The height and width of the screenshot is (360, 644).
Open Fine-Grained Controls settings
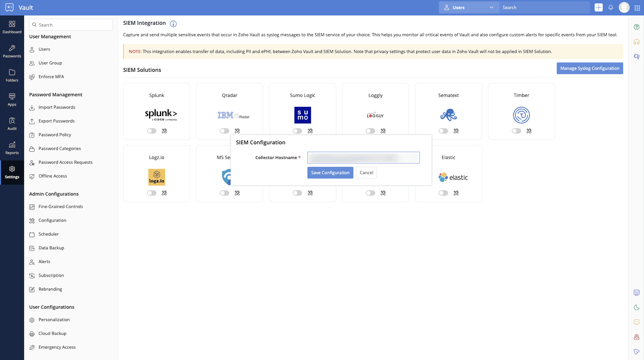pyautogui.click(x=61, y=207)
